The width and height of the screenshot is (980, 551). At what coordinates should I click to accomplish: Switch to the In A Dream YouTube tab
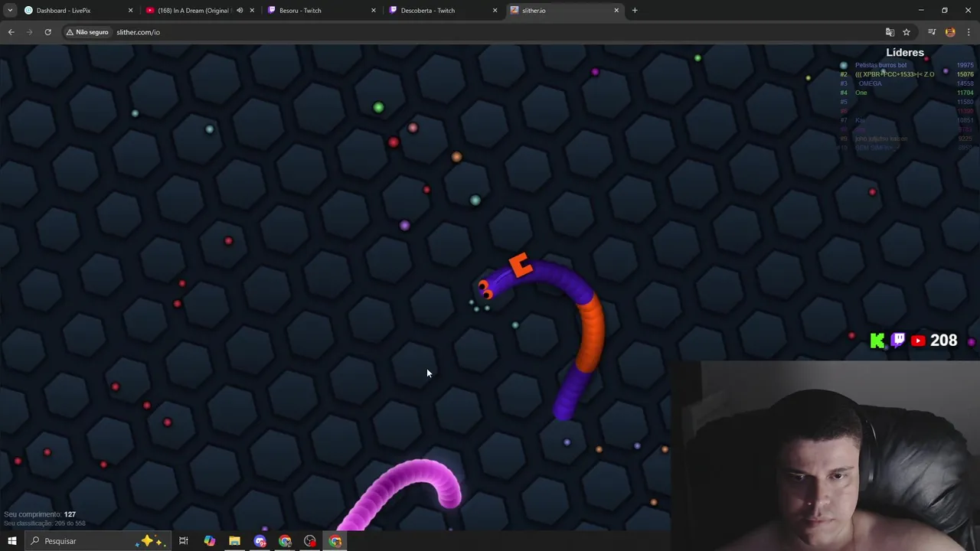201,11
